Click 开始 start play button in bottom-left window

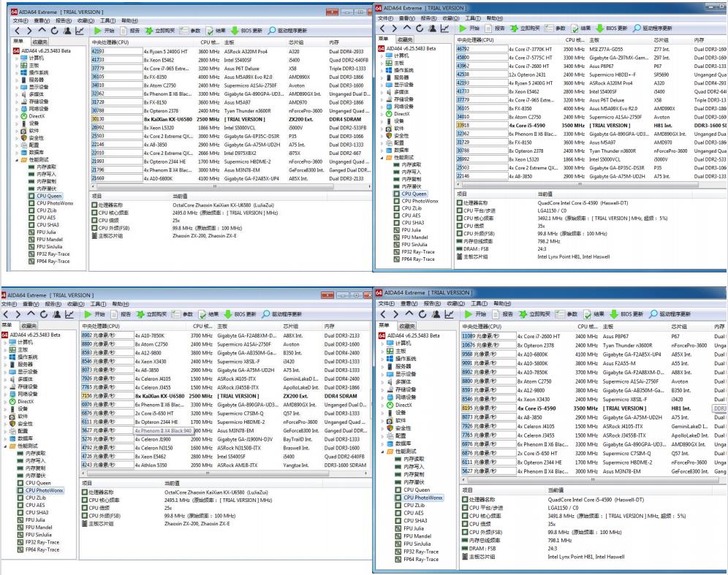(x=88, y=314)
